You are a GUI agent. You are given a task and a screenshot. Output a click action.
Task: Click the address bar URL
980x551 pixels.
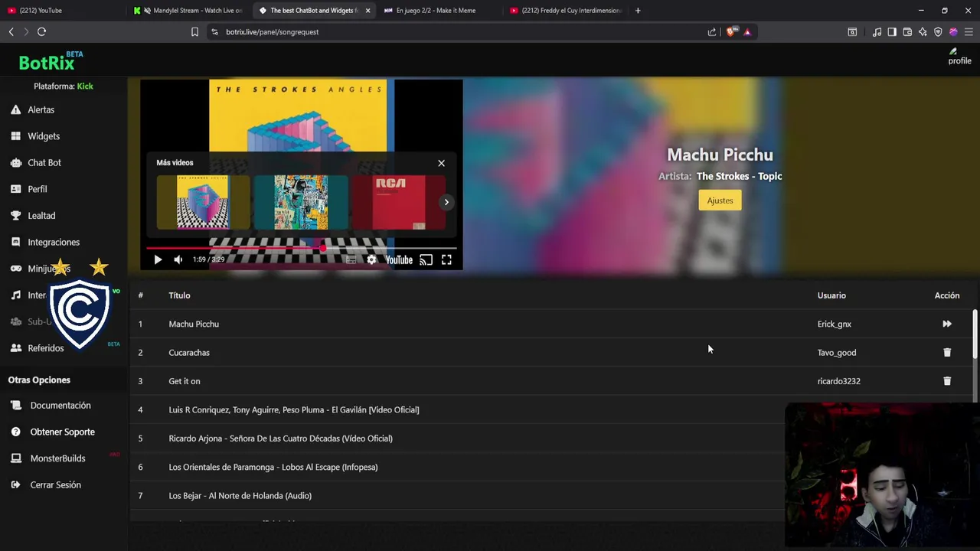[x=272, y=32]
